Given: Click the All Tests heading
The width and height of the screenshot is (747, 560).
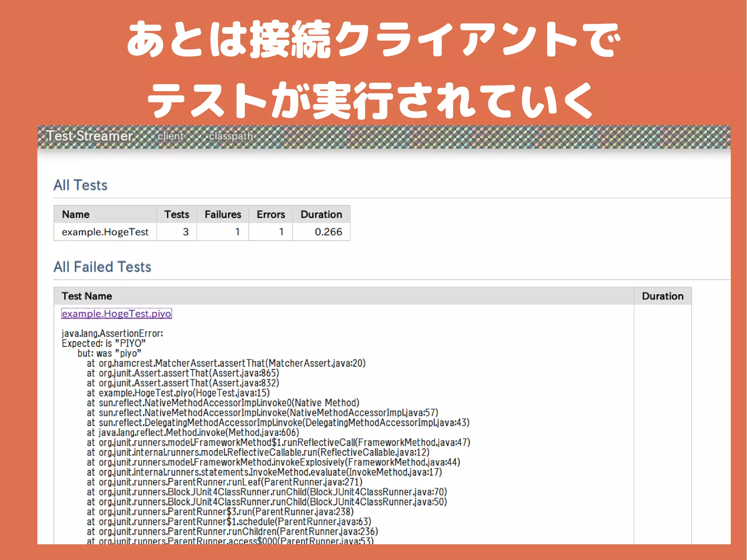Looking at the screenshot, I should [81, 185].
